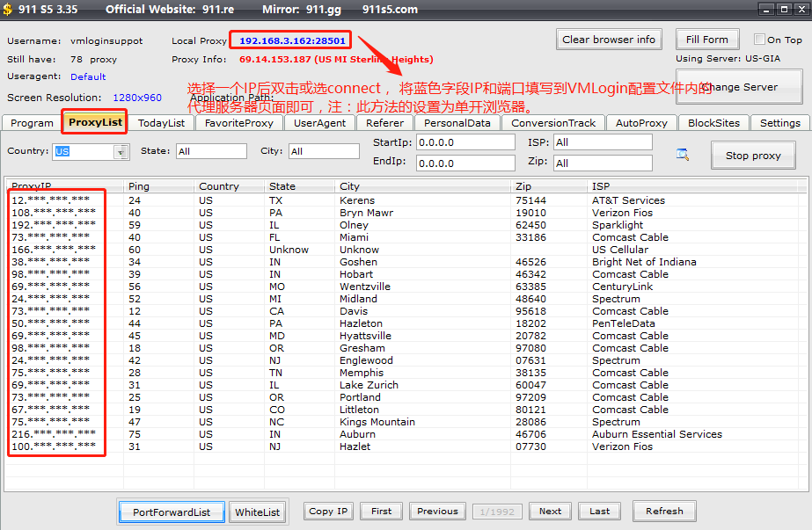Screen dimensions: 812x530
Task: Go to the UserAgent tab
Action: [x=319, y=123]
